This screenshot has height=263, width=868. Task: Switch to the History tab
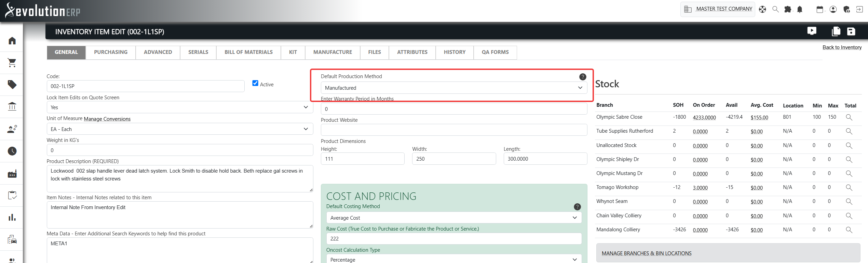point(455,52)
